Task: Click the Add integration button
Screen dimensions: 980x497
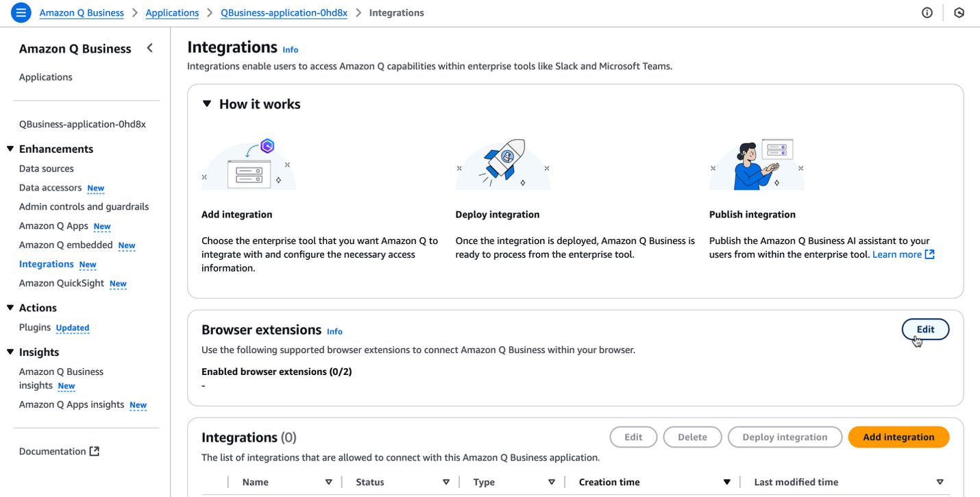Action: 898,437
